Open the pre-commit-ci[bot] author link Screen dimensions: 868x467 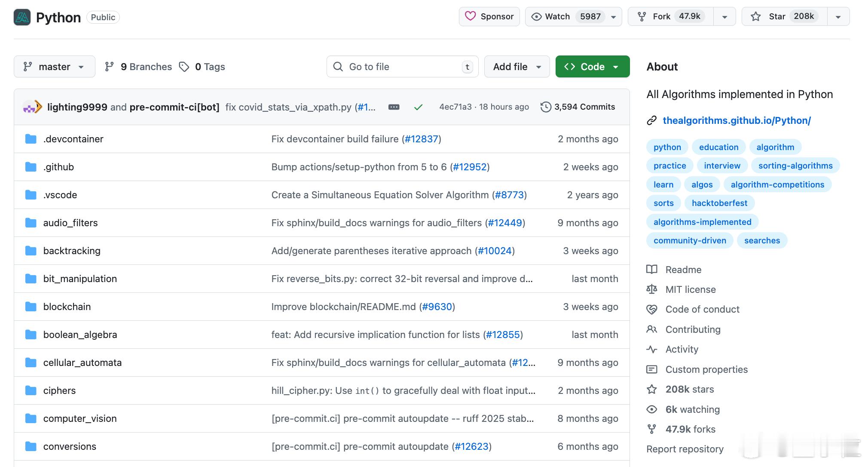coord(174,107)
